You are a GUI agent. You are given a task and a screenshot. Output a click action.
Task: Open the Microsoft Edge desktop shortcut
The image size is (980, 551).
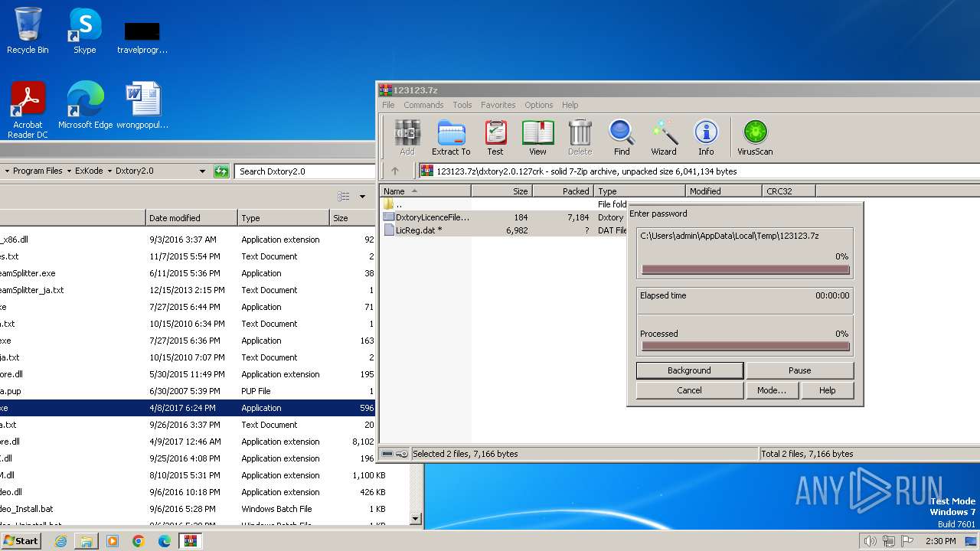[85, 106]
